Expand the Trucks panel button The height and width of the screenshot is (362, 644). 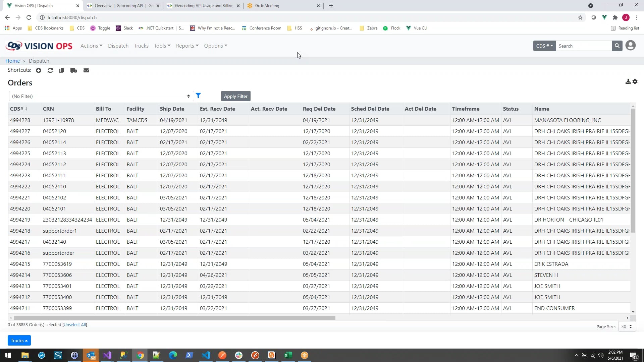click(x=19, y=341)
